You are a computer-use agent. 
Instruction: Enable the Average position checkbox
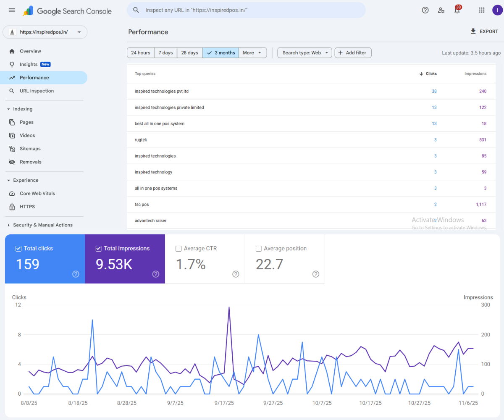(x=259, y=249)
